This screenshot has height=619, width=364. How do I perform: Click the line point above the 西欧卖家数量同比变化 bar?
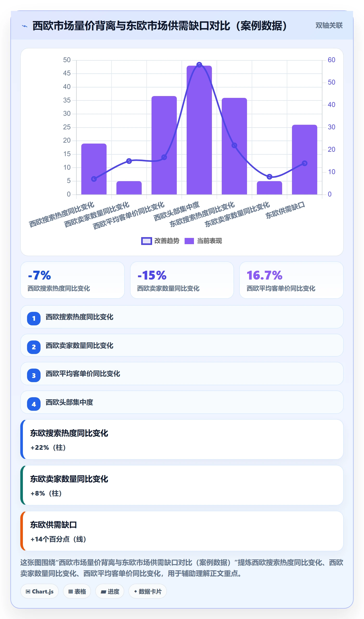point(129,161)
